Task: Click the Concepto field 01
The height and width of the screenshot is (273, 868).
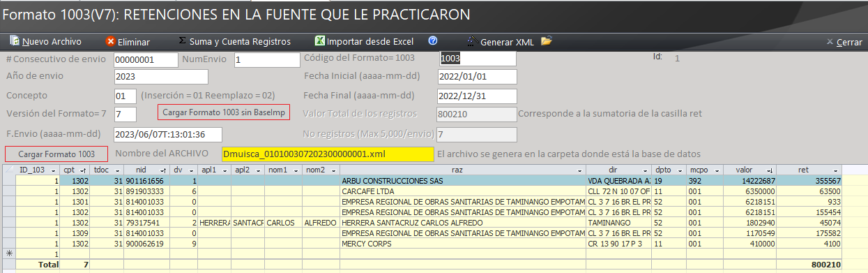Action: 125,96
